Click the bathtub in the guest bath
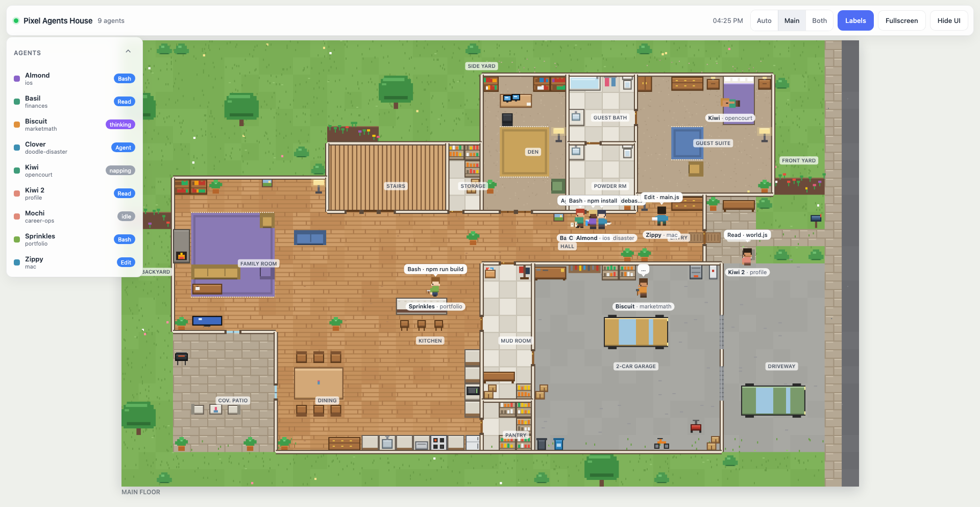The image size is (980, 507). coord(584,84)
